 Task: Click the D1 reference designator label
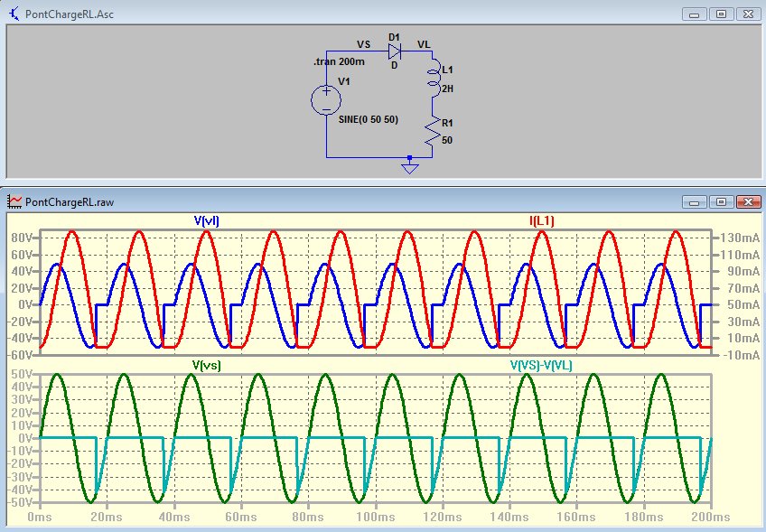coord(394,37)
